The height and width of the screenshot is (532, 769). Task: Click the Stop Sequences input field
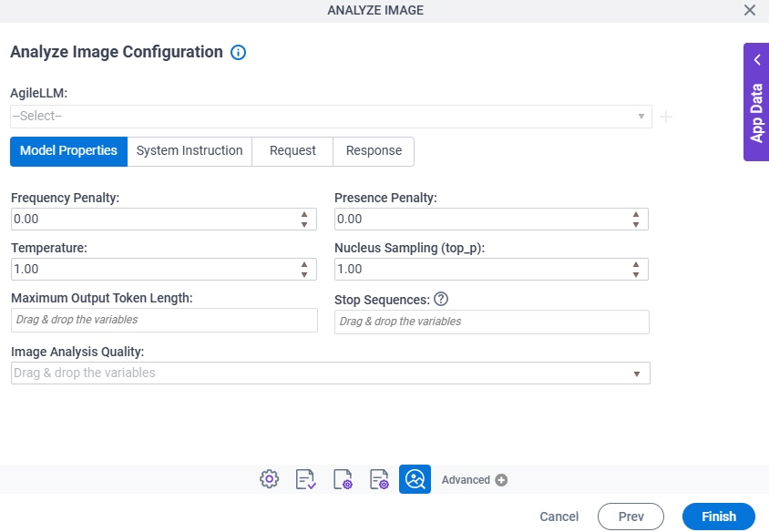coord(492,322)
